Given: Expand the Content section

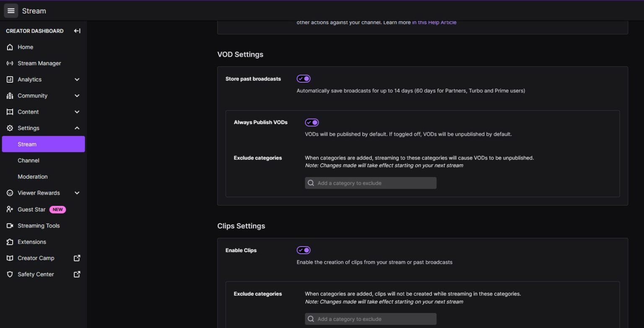Looking at the screenshot, I should (77, 112).
